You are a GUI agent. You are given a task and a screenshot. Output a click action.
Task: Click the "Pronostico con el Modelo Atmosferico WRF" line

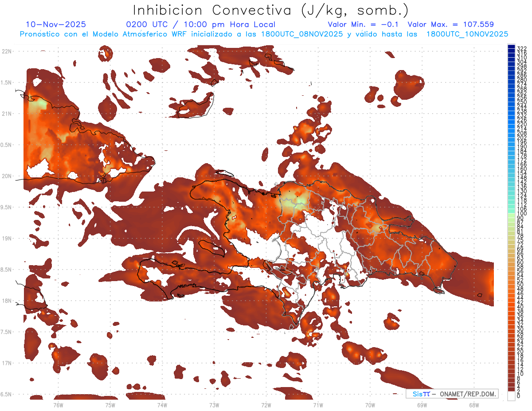pos(264,34)
